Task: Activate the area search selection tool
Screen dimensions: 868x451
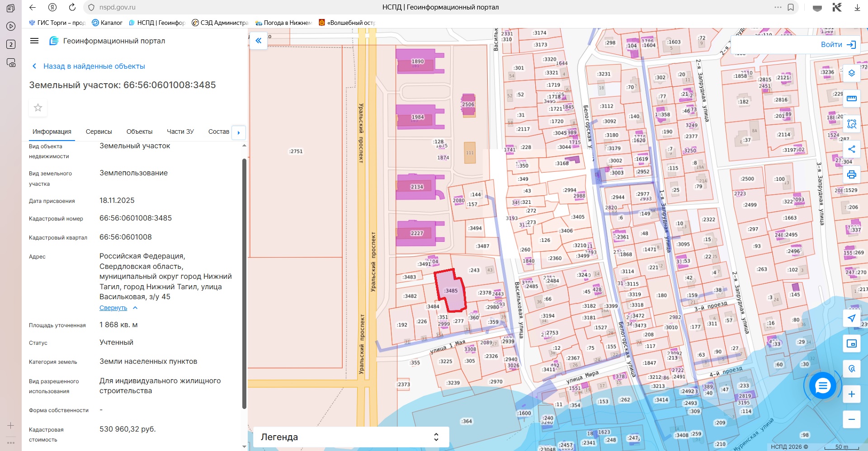Action: 852,124
